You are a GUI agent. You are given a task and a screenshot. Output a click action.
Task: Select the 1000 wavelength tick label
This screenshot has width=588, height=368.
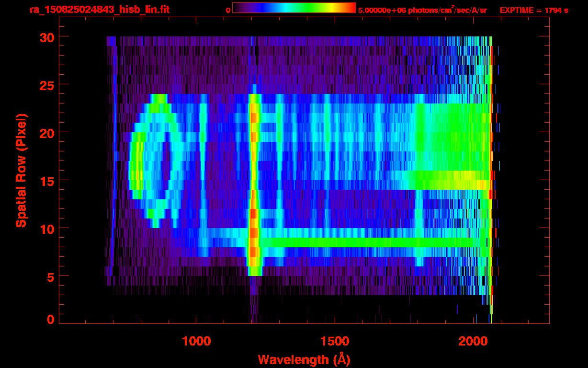tap(196, 341)
